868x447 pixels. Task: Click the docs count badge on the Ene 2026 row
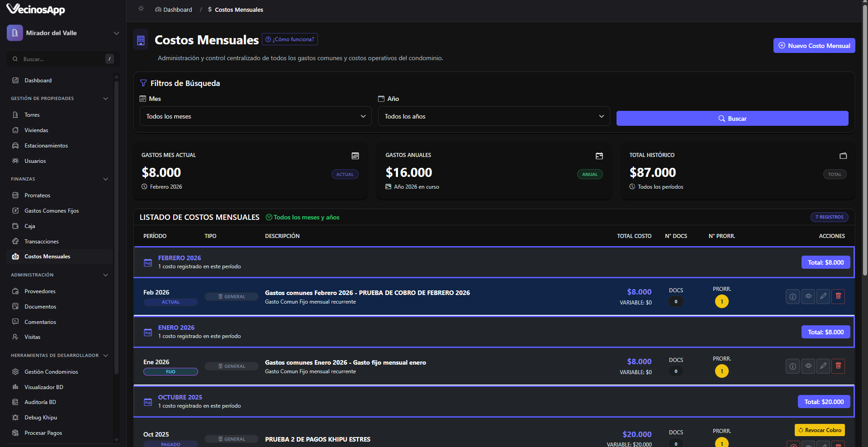point(676,371)
